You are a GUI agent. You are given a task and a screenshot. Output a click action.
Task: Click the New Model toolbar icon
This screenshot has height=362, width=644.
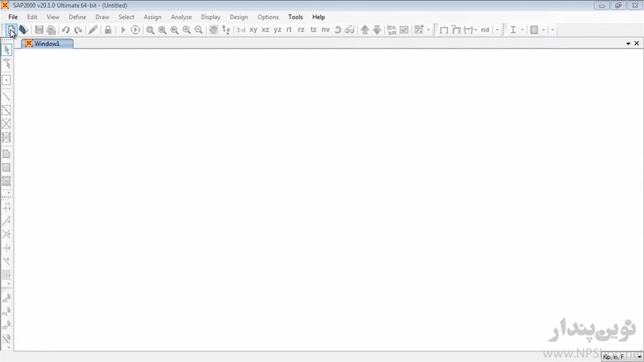[x=11, y=30]
